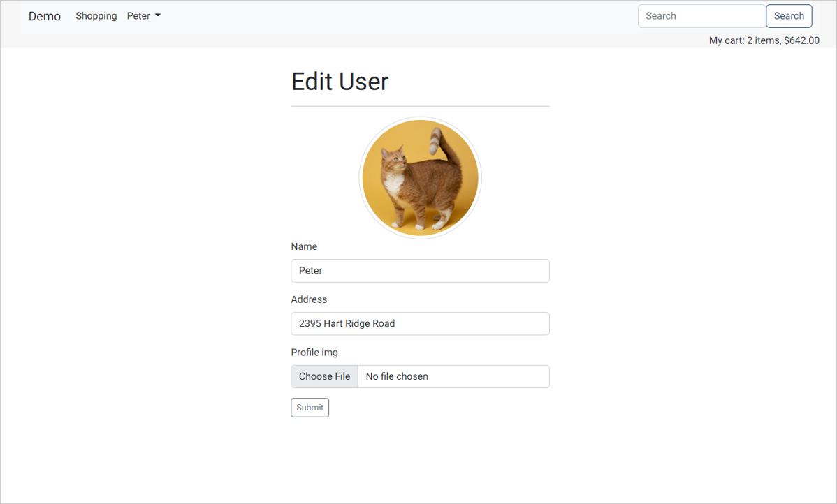The width and height of the screenshot is (837, 504).
Task: Click the cat profile picture
Action: click(x=420, y=177)
